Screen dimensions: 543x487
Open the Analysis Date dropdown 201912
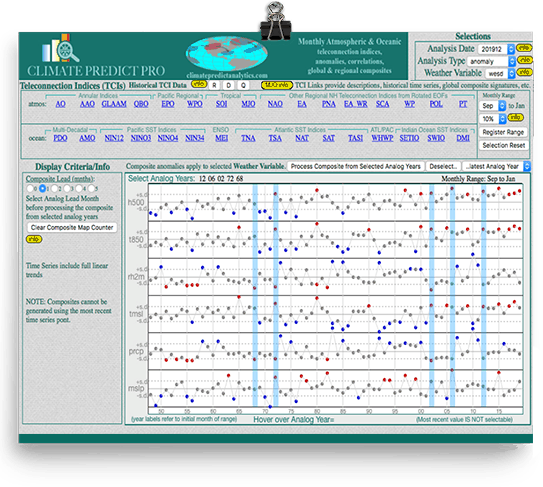(496, 49)
